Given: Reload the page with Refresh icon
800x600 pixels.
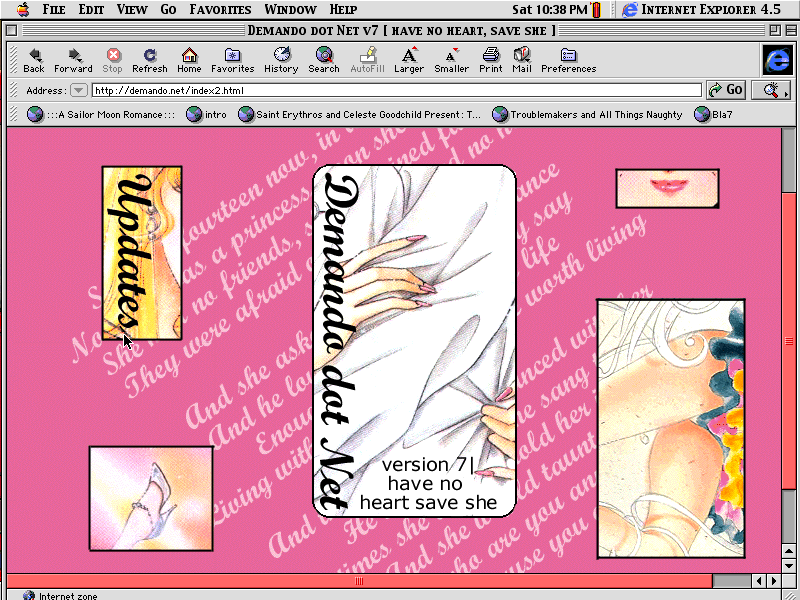Looking at the screenshot, I should point(149,56).
